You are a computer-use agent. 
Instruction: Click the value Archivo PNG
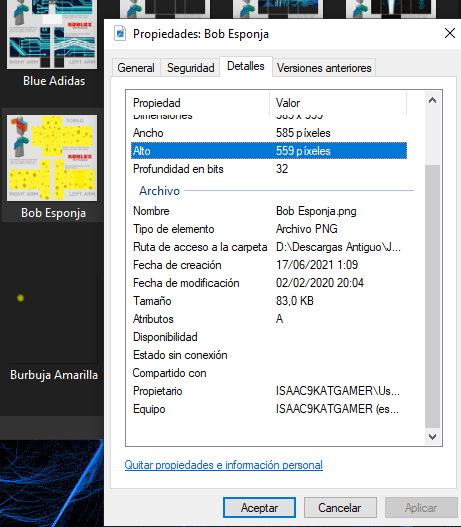tap(306, 229)
